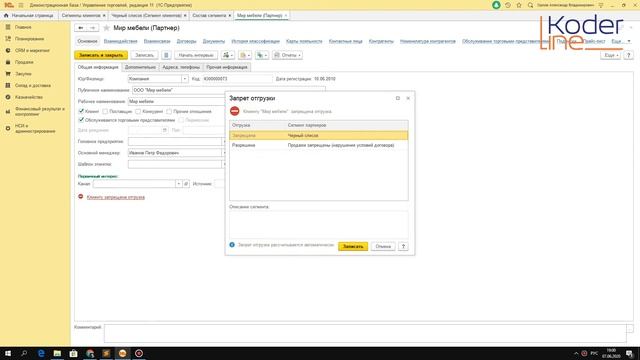
Task: Open the Казначейство sidebar section
Action: click(x=29, y=97)
